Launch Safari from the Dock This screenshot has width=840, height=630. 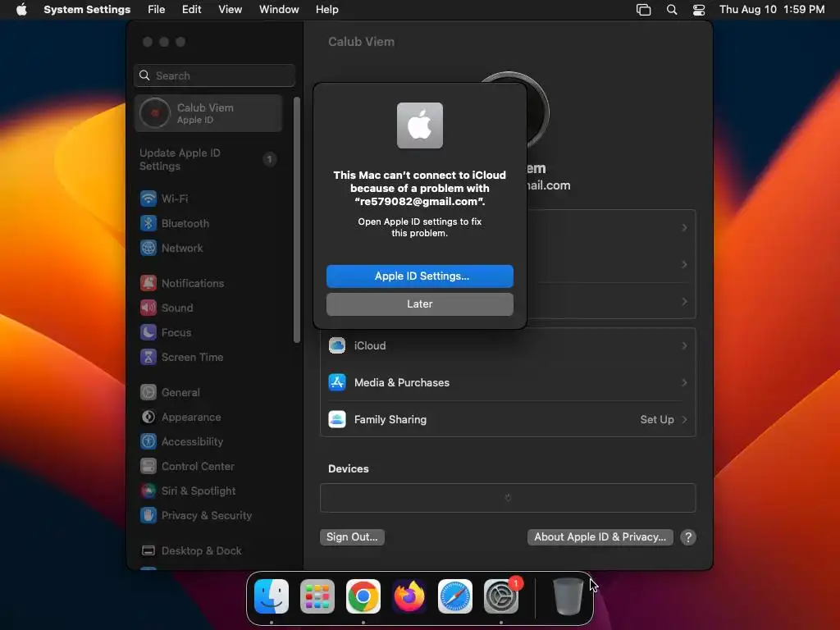(455, 596)
